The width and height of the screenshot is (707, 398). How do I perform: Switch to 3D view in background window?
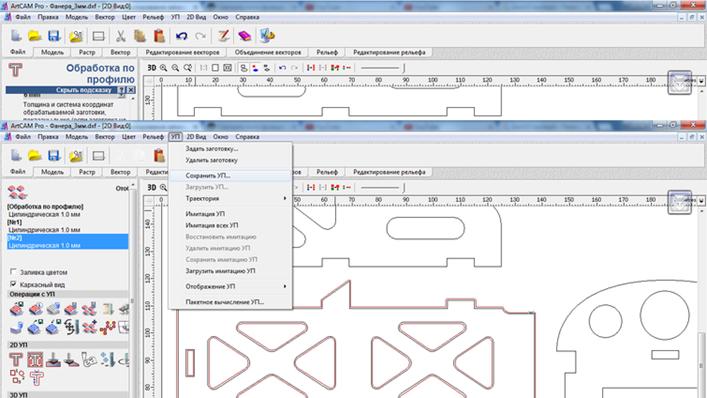[x=152, y=68]
